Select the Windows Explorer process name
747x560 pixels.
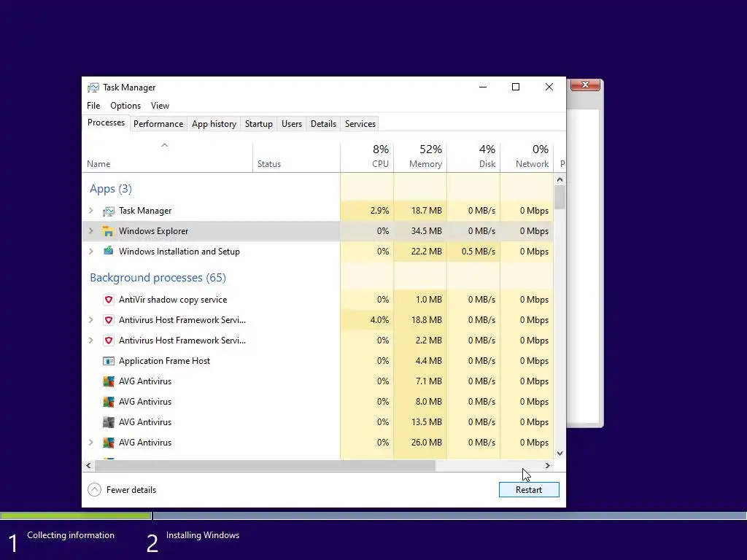[153, 231]
